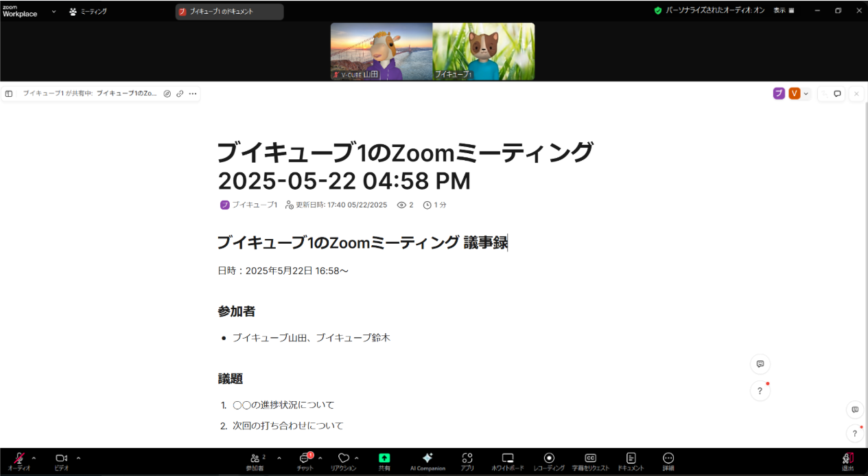The image size is (868, 476).
Task: Click the owner label ブイキューブ1 under the title
Action: 249,205
